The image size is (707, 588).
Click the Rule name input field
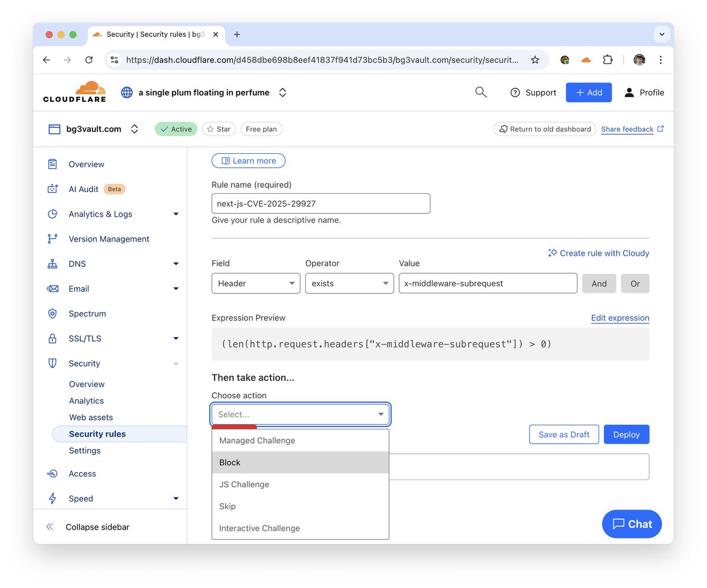pyautogui.click(x=321, y=203)
